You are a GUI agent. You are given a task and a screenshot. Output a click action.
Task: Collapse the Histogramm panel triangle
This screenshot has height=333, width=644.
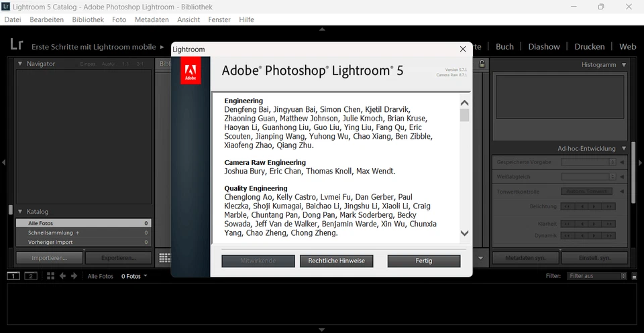(624, 65)
